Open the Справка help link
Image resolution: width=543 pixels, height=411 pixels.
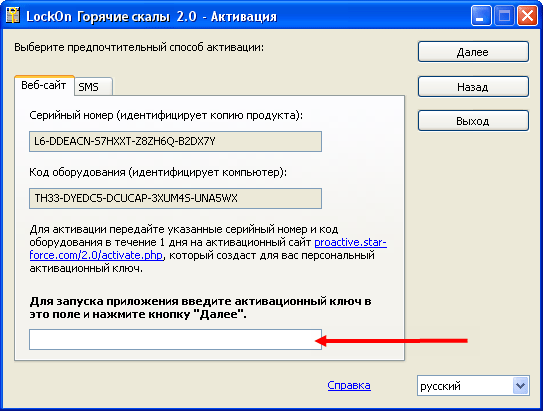pyautogui.click(x=349, y=385)
